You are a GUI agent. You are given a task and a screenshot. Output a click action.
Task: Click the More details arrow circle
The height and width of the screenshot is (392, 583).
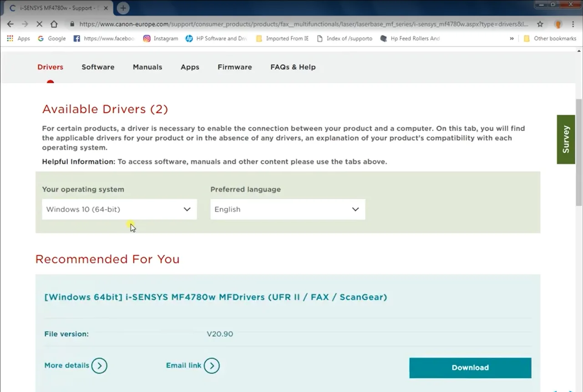pos(99,366)
